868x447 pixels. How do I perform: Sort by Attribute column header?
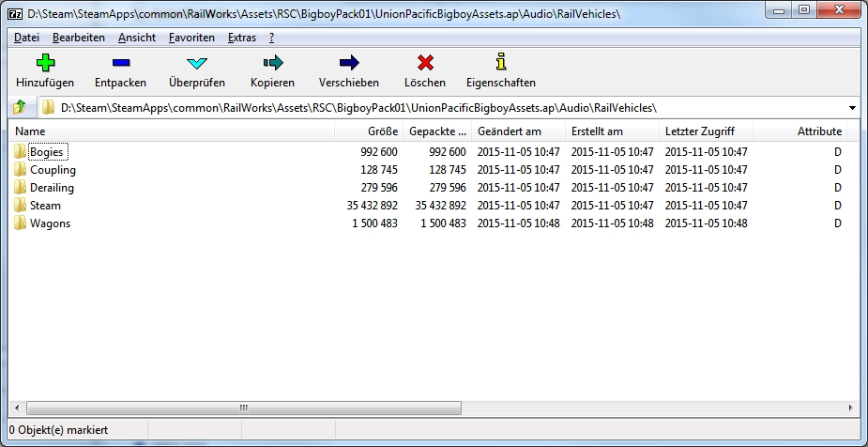click(x=799, y=131)
